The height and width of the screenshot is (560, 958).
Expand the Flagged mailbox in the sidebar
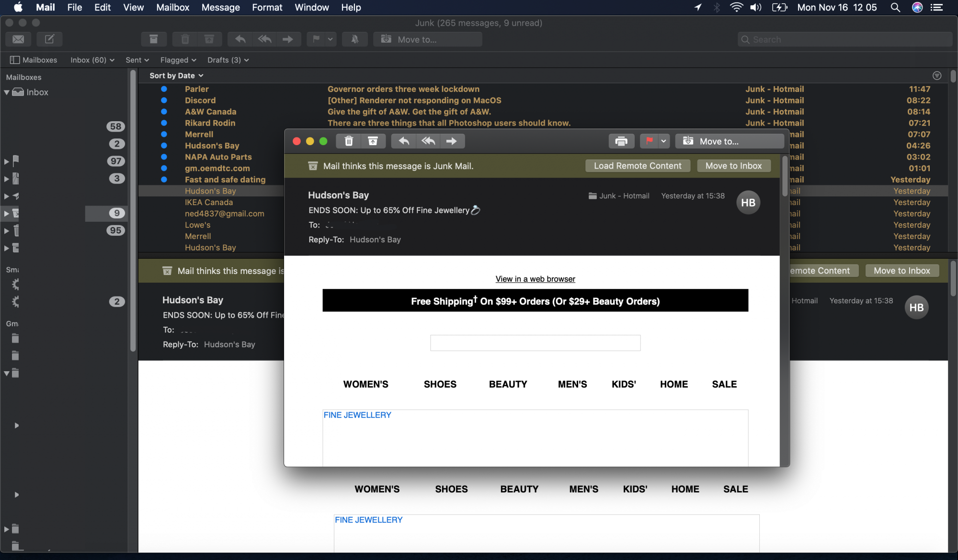pos(7,161)
